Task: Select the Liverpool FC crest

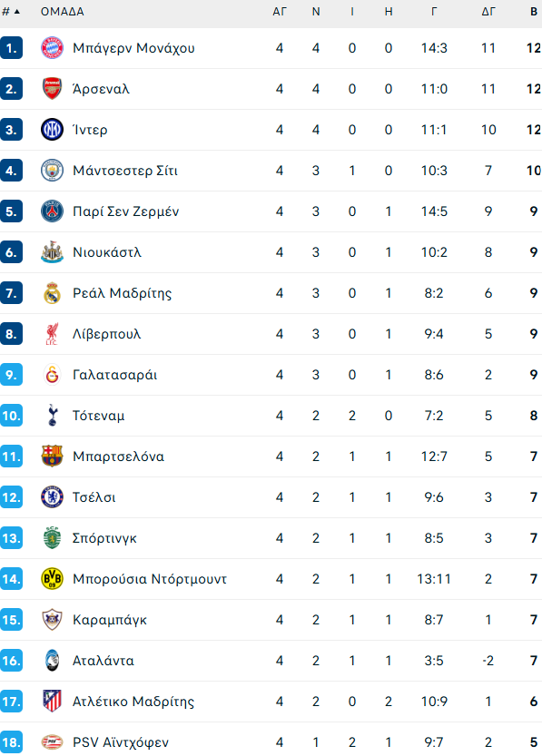Action: 52,334
